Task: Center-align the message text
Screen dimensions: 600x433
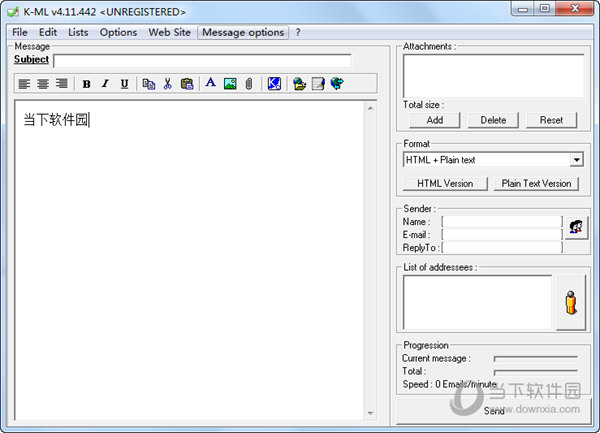Action: 43,83
